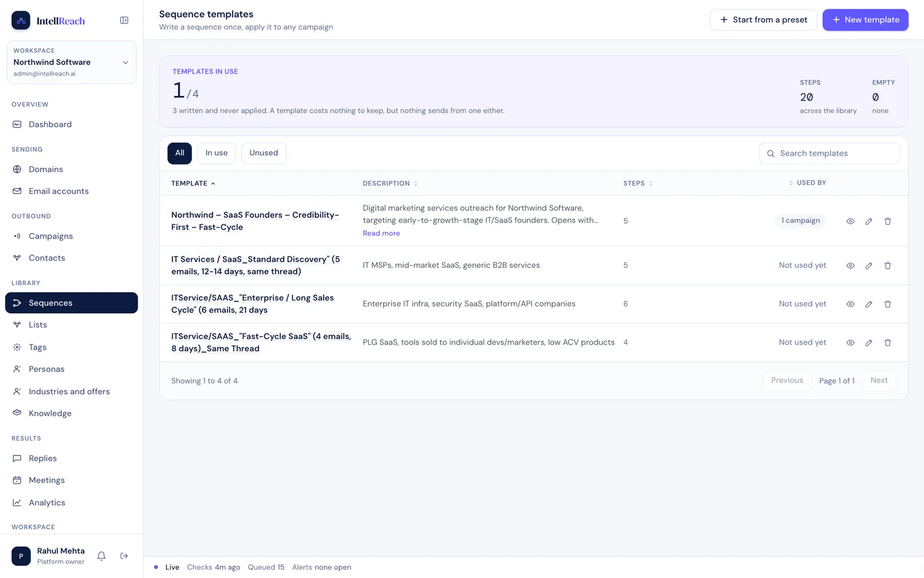Preview the Fast-Cycle SaaS template
The height and width of the screenshot is (578, 924).
[x=850, y=343]
